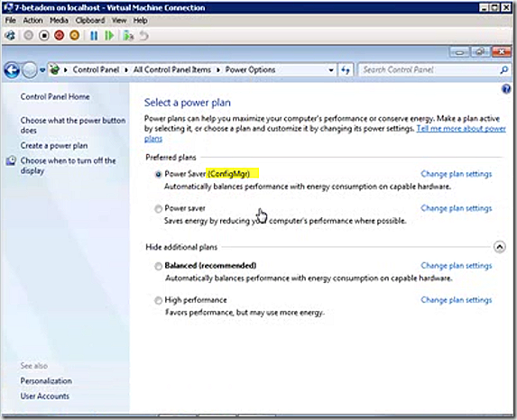Viewport: 517px width, 420px height.
Task: Select the High performance plan
Action: click(x=158, y=300)
